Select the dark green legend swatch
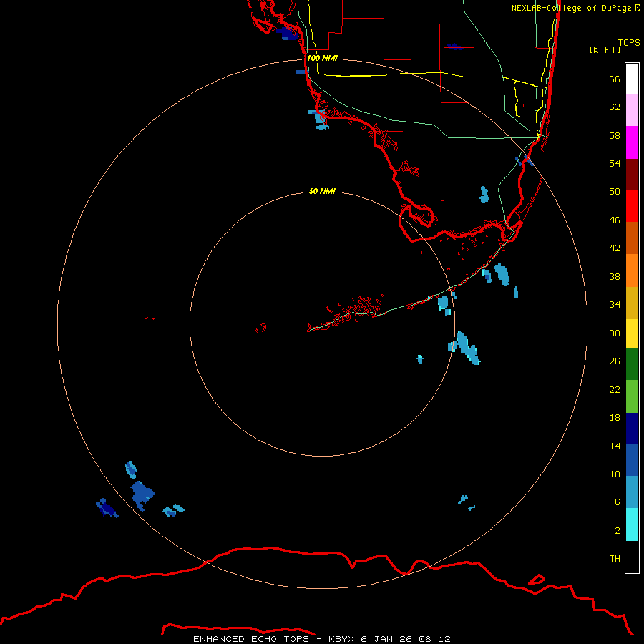This screenshot has height=644, width=644. pyautogui.click(x=632, y=364)
